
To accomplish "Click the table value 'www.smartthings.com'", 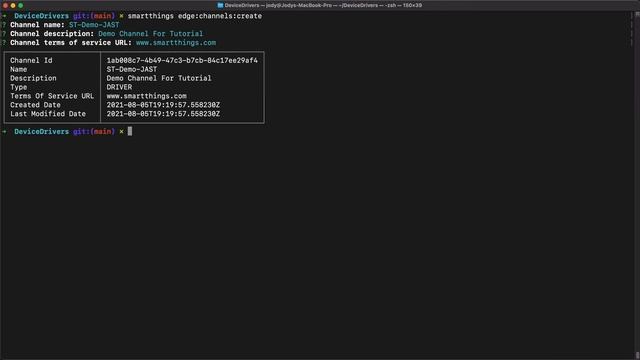I will [147, 96].
